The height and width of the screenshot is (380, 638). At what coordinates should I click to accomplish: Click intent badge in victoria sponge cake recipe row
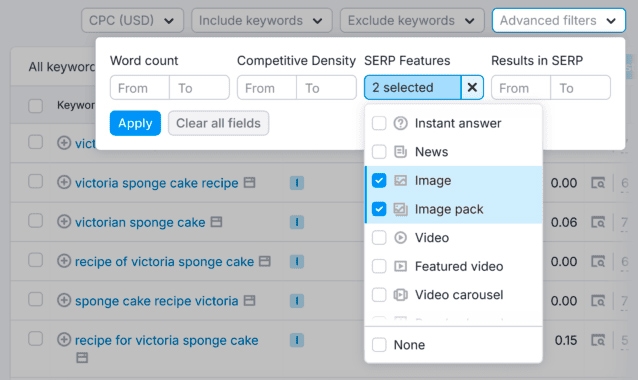click(297, 183)
